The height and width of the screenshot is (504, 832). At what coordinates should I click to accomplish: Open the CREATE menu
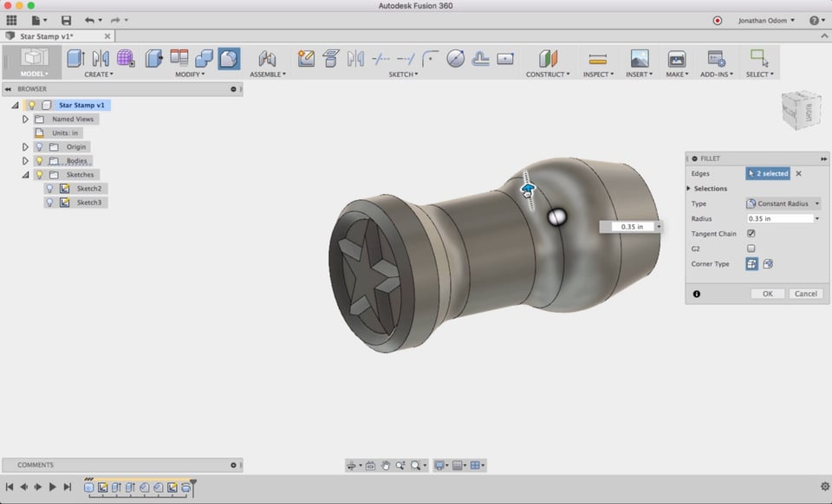(99, 74)
